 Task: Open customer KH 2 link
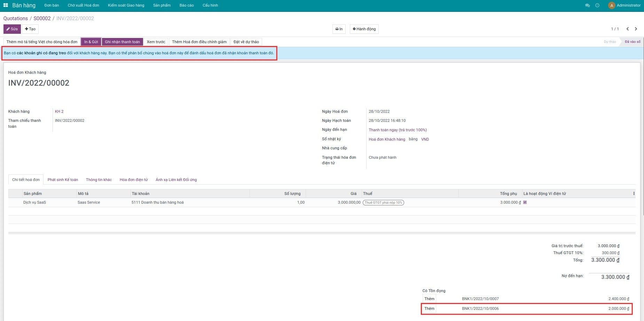point(59,111)
